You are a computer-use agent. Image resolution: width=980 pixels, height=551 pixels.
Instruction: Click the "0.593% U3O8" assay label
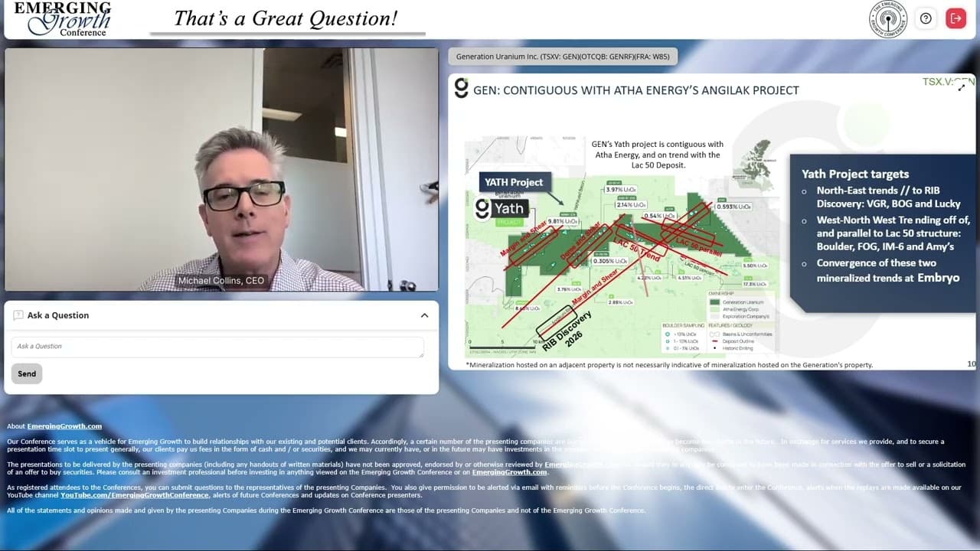(733, 207)
